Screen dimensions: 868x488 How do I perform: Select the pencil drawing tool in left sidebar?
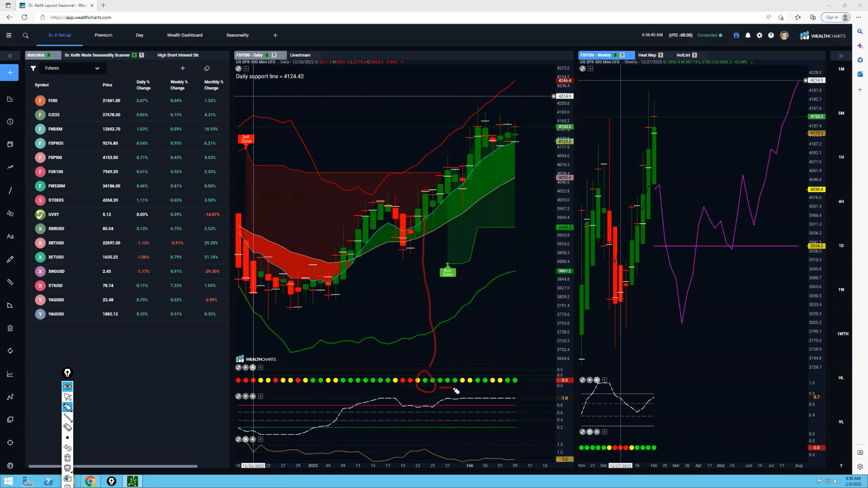(x=10, y=259)
